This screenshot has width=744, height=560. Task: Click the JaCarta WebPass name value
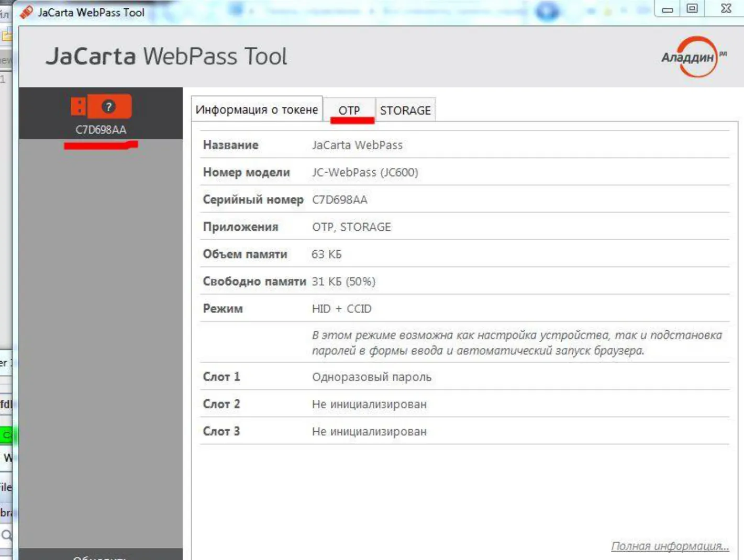[358, 145]
